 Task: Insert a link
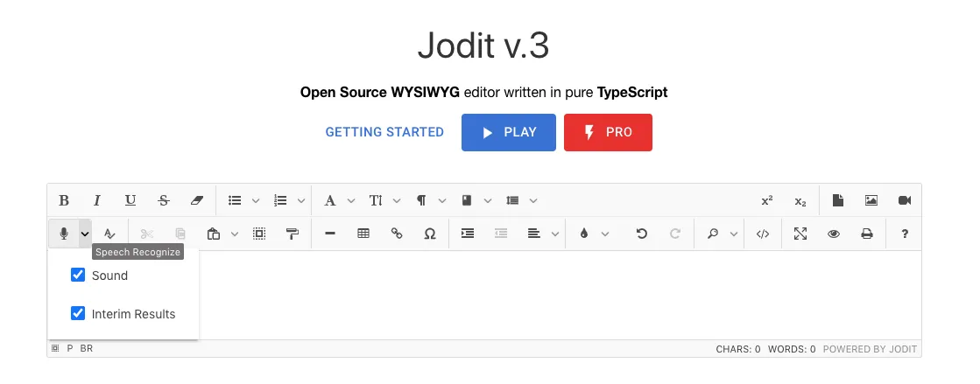(397, 234)
